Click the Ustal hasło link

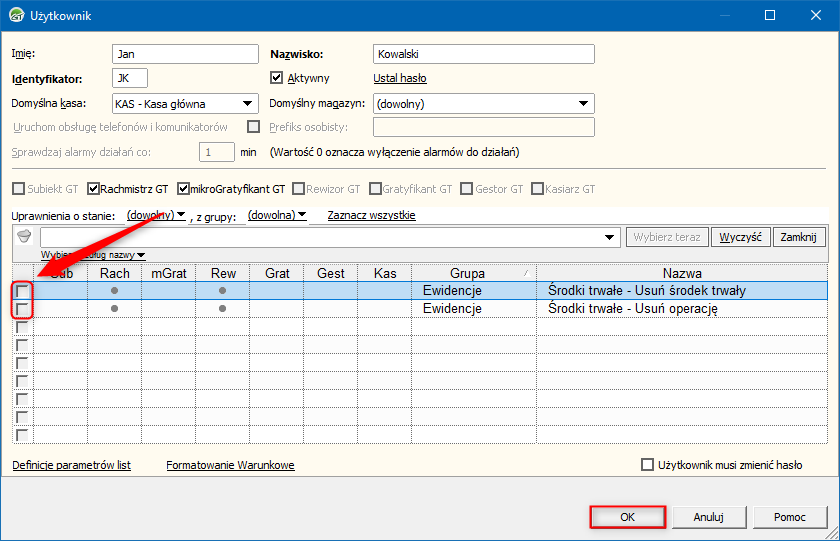coord(400,78)
